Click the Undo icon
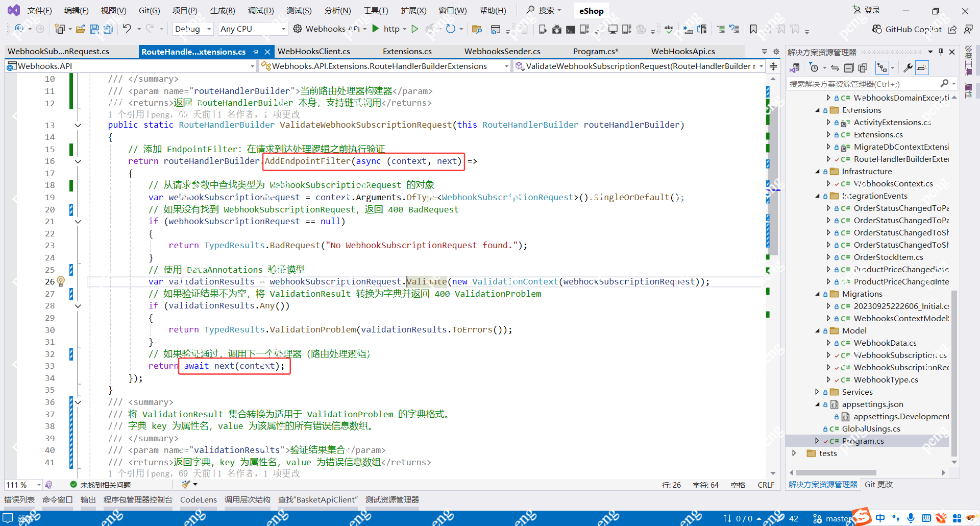Image resolution: width=980 pixels, height=526 pixels. click(x=128, y=29)
